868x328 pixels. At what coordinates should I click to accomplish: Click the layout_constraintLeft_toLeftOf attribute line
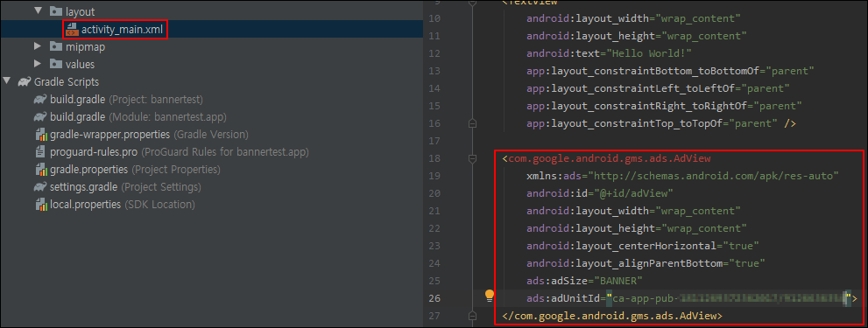coord(658,88)
